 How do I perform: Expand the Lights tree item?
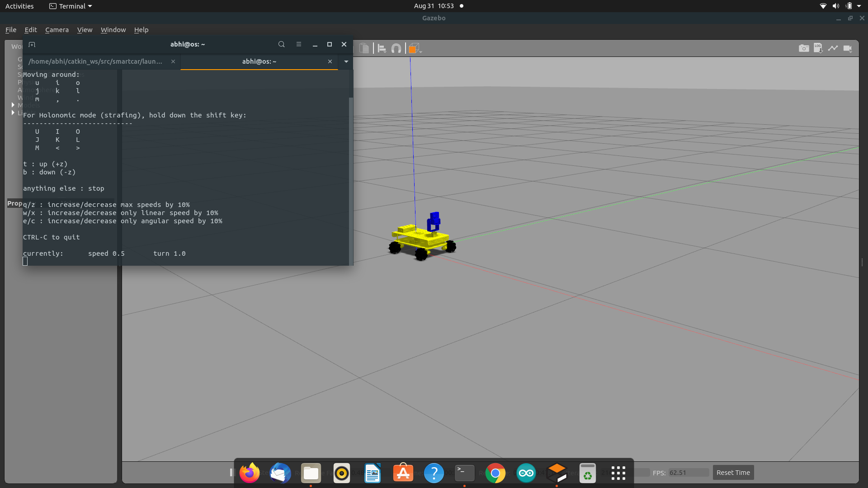13,113
